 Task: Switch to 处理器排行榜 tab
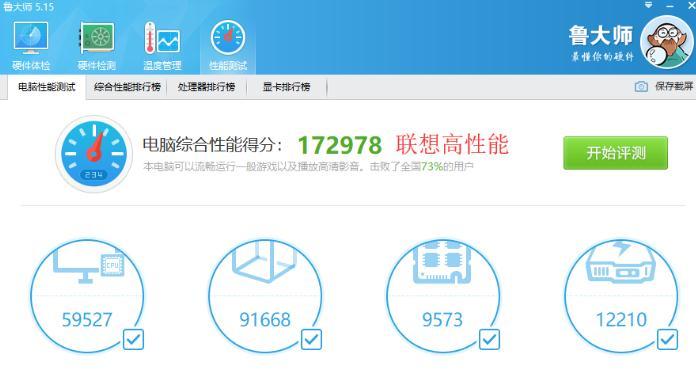coord(206,87)
